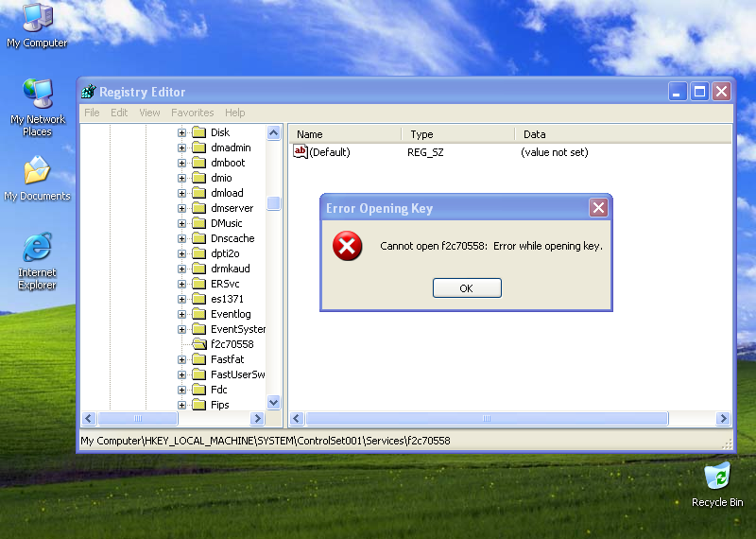This screenshot has height=539, width=756.
Task: Click OK in the error dialog
Action: (467, 288)
